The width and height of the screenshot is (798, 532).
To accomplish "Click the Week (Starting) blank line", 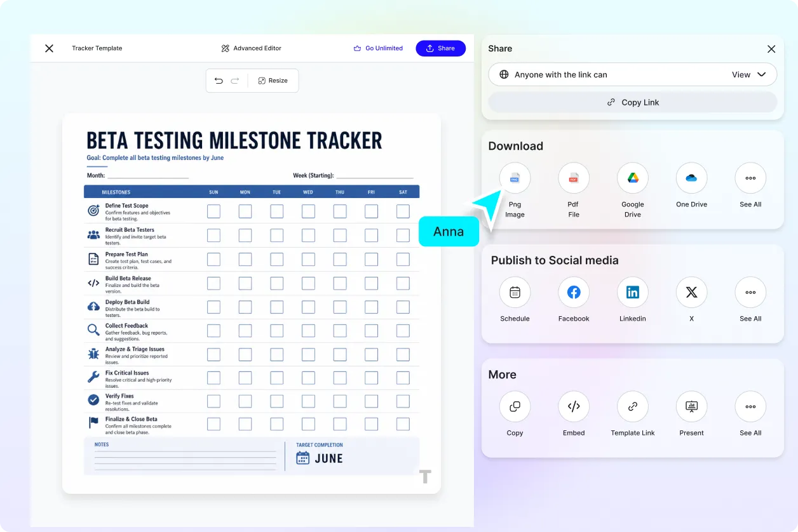I will pos(375,176).
